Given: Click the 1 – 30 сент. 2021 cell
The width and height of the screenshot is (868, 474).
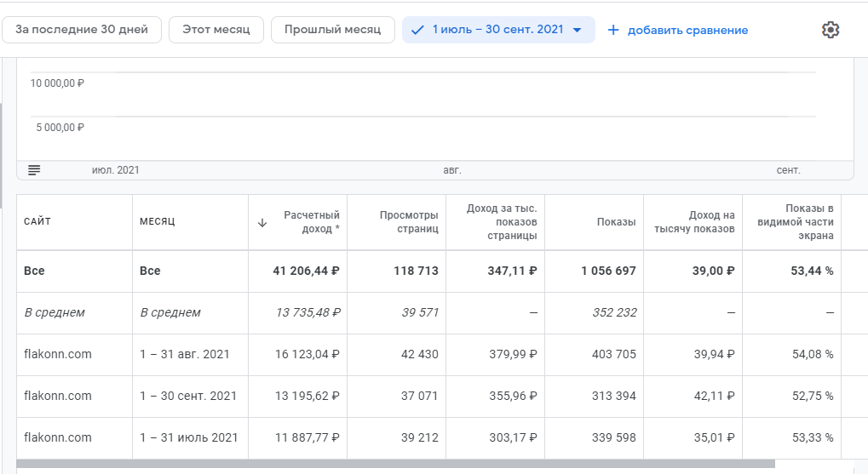Looking at the screenshot, I should 188,397.
